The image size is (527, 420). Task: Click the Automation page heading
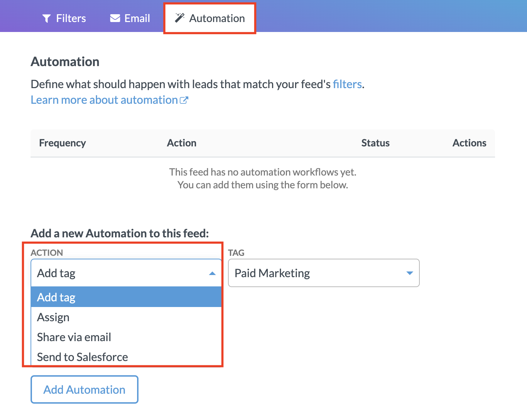pyautogui.click(x=65, y=61)
